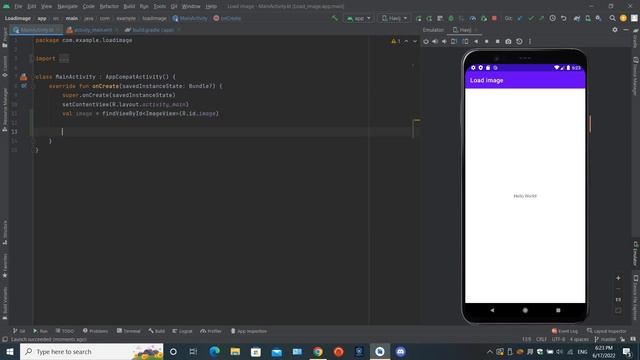The image size is (640, 360).
Task: Click the emulator Back triangle toolbar button
Action: [x=476, y=41]
